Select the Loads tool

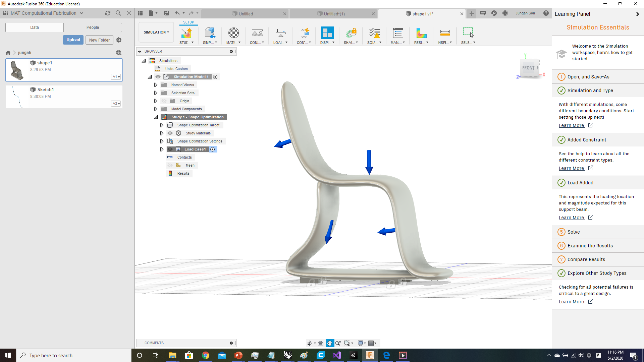[280, 34]
